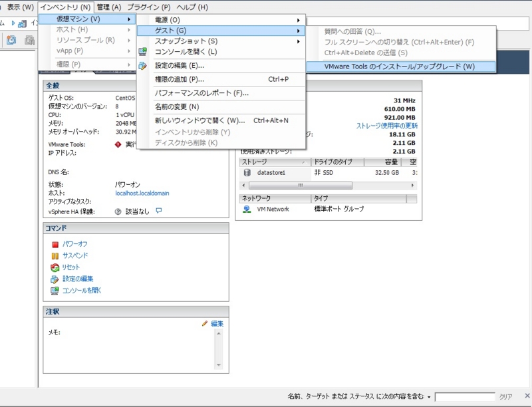532x407 pixels.
Task: Click the red power off icon
Action: coord(55,245)
